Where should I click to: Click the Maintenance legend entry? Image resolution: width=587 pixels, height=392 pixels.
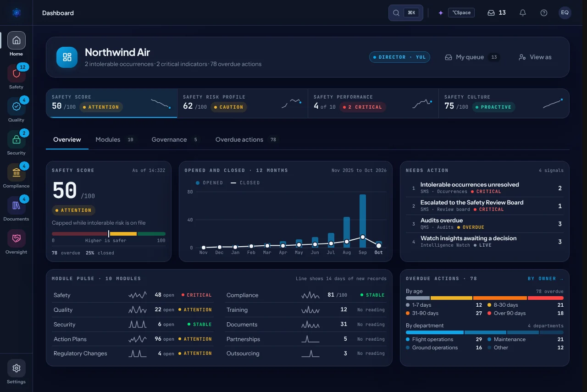pos(525,339)
